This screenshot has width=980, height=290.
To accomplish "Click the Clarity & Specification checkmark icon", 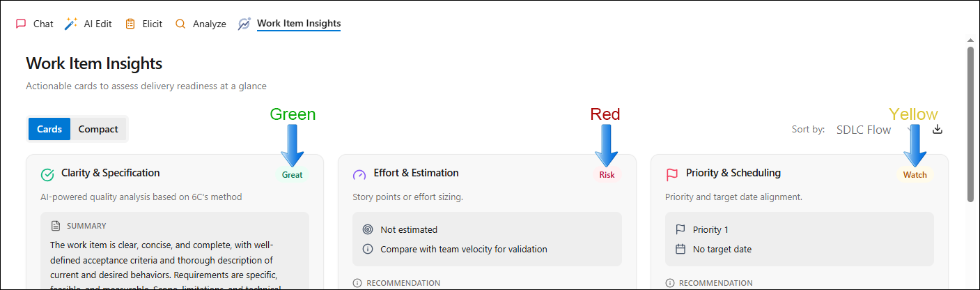I will [47, 174].
